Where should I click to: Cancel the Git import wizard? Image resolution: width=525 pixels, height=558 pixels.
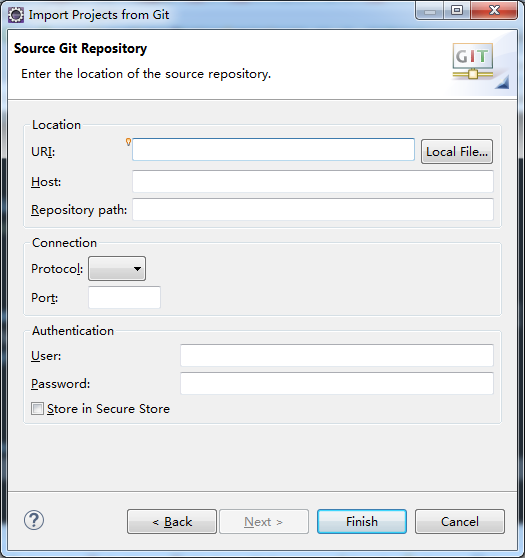pos(460,521)
